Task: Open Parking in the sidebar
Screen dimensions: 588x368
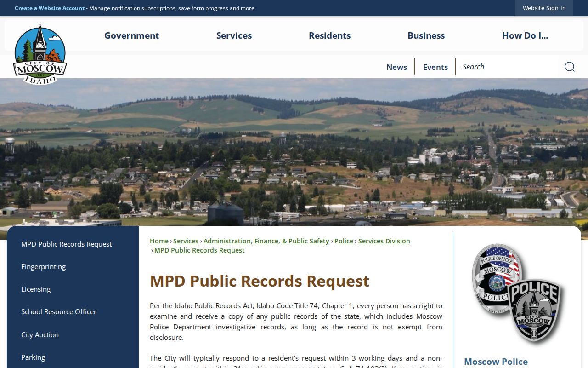Action: pyautogui.click(x=73, y=357)
